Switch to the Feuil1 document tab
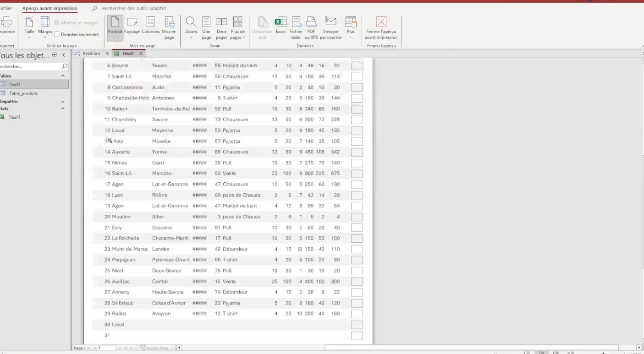Image resolution: width=644 pixels, height=354 pixels. (x=128, y=54)
